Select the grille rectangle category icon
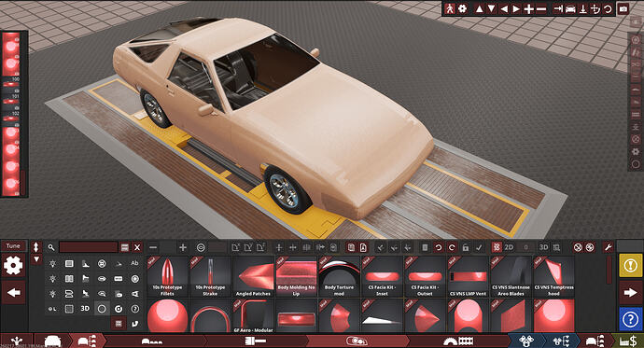 (69, 263)
